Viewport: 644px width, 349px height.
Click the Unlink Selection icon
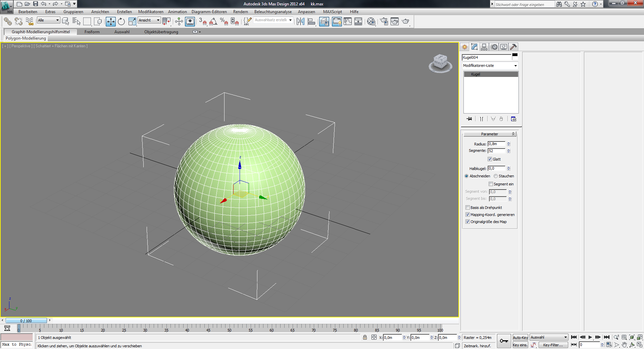pyautogui.click(x=18, y=21)
